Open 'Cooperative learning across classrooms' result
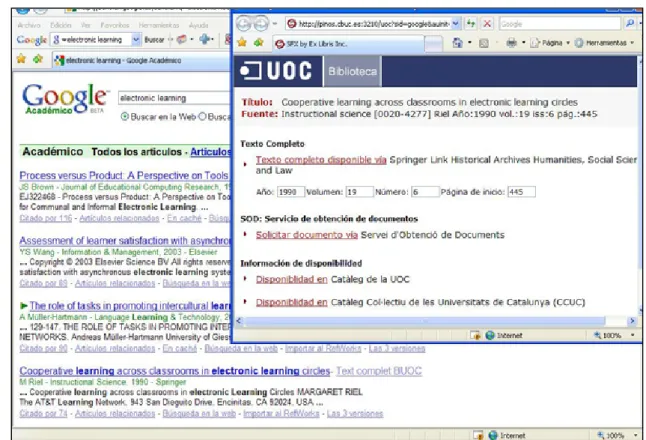This screenshot has height=440, width=646. tap(175, 371)
